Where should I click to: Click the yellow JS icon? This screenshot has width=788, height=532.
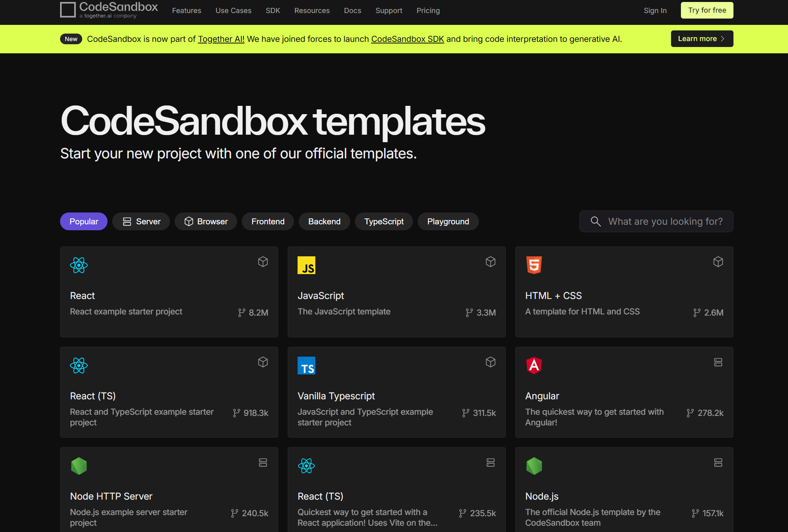coord(306,265)
